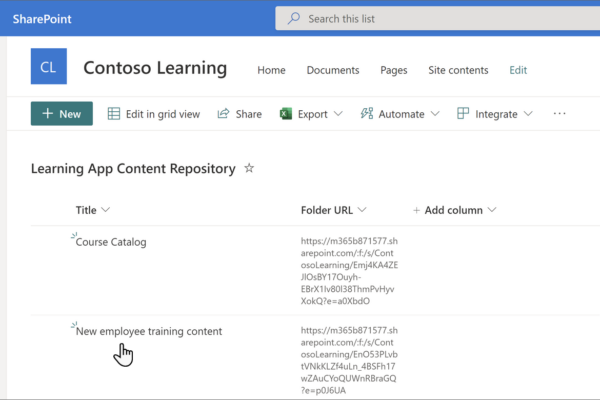Expand the Automate dropdown chevron
The height and width of the screenshot is (400, 600).
[435, 114]
